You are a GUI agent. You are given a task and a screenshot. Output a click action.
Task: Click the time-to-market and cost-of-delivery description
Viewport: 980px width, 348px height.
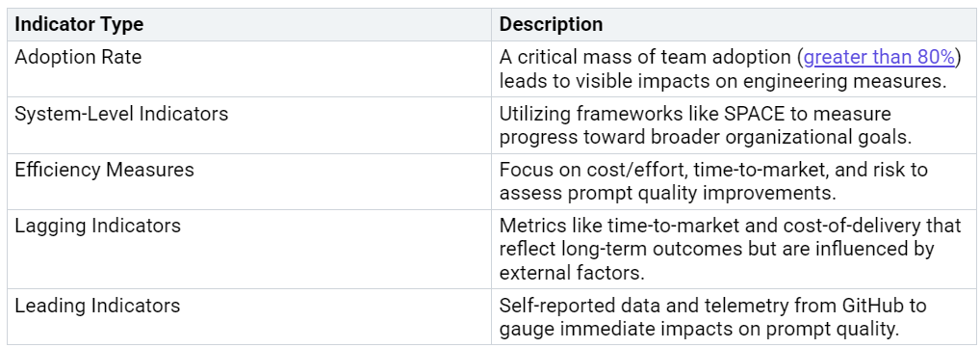pyautogui.click(x=730, y=249)
